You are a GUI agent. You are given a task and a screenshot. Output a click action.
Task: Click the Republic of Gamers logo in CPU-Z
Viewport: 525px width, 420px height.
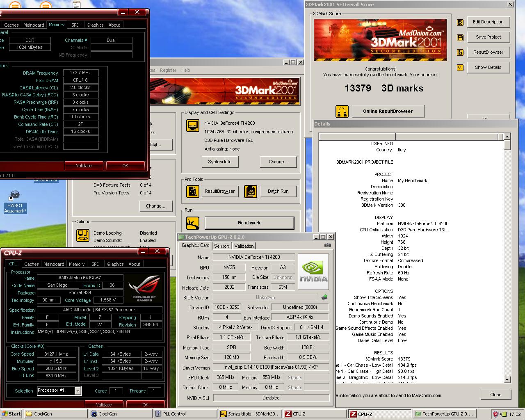[144, 288]
